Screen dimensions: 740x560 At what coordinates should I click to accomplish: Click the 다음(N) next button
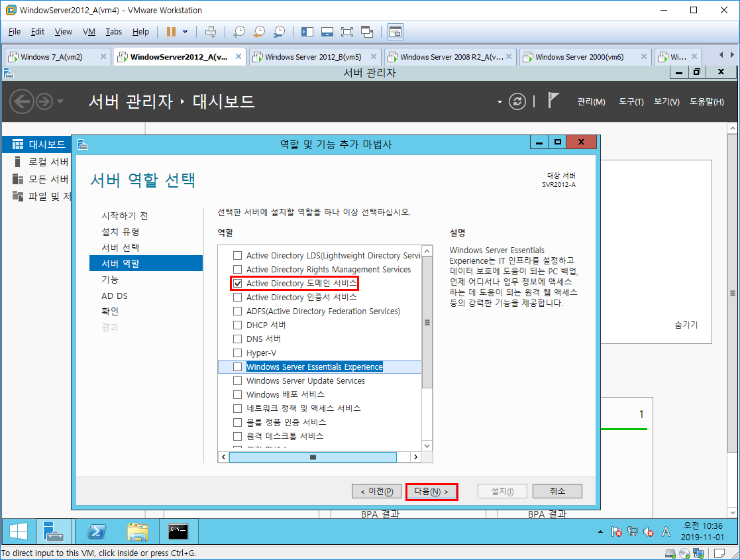point(431,492)
